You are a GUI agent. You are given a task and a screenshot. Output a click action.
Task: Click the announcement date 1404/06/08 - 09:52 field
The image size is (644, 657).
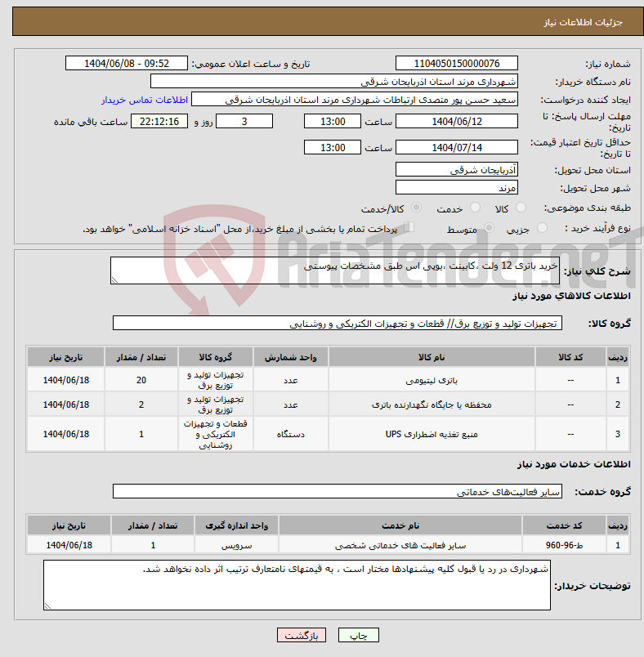click(x=127, y=63)
